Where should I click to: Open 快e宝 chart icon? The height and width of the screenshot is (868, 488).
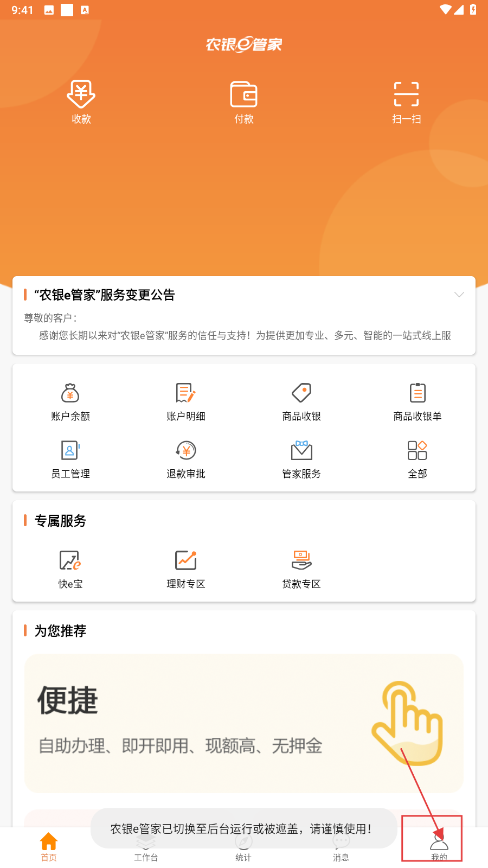[70, 560]
